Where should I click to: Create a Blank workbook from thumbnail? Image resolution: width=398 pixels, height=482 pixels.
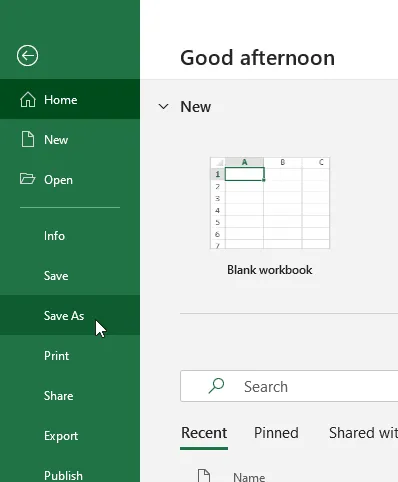click(270, 203)
